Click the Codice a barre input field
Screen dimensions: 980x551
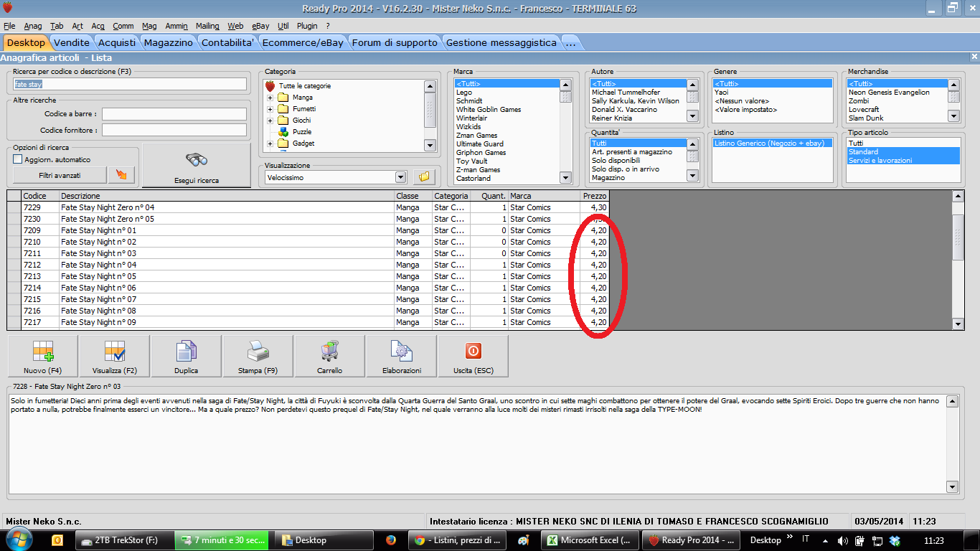click(x=174, y=114)
